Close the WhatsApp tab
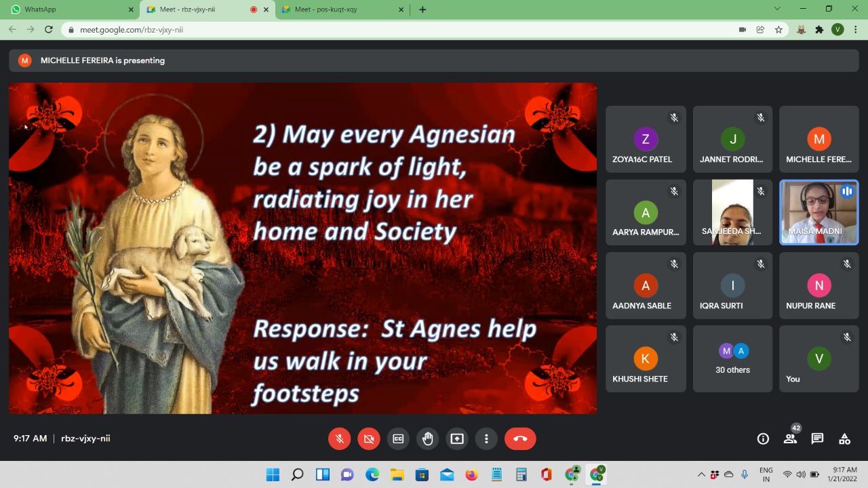This screenshot has height=488, width=868. (x=131, y=9)
